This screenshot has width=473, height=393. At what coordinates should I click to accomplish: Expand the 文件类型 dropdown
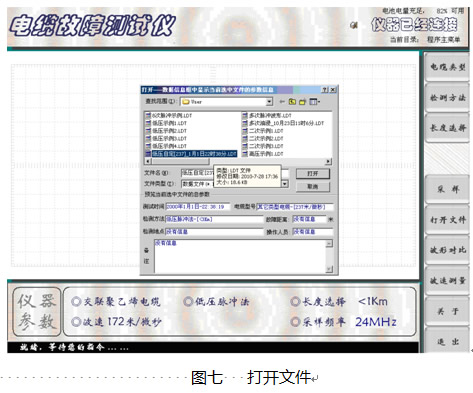point(285,184)
